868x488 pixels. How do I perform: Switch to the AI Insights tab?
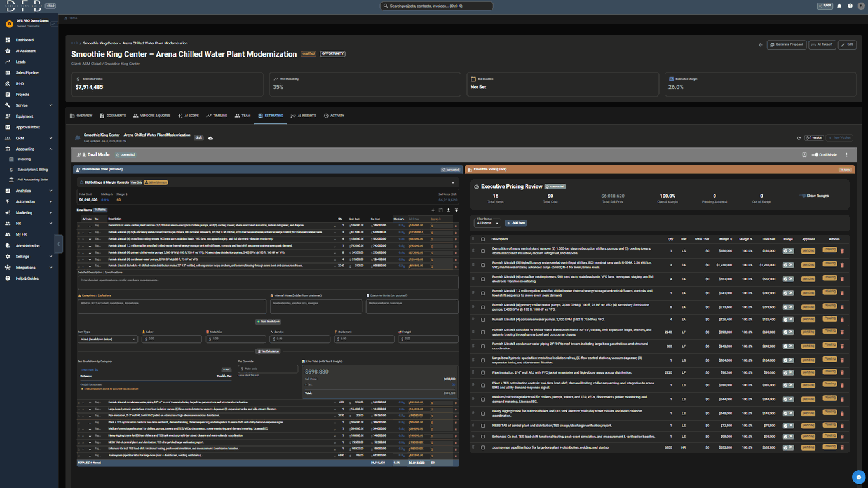pos(303,116)
